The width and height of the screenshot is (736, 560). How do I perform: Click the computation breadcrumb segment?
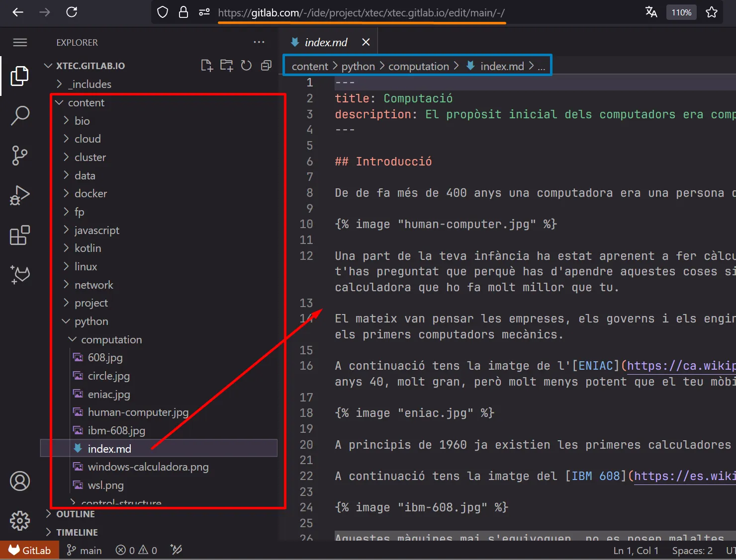(418, 66)
